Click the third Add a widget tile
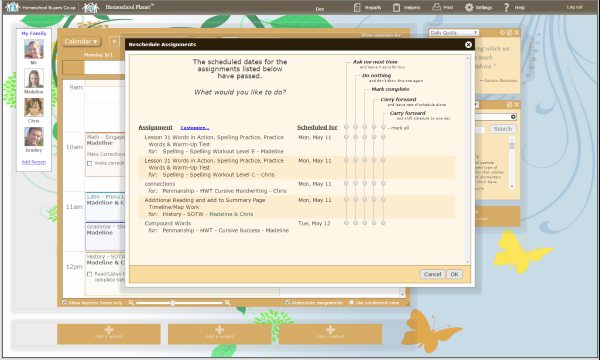This screenshot has height=360, width=600. 330,334
